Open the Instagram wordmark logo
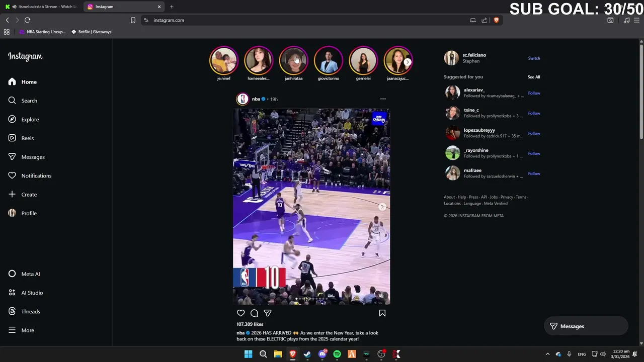Viewport: 644px width, 362px height. pos(25,56)
